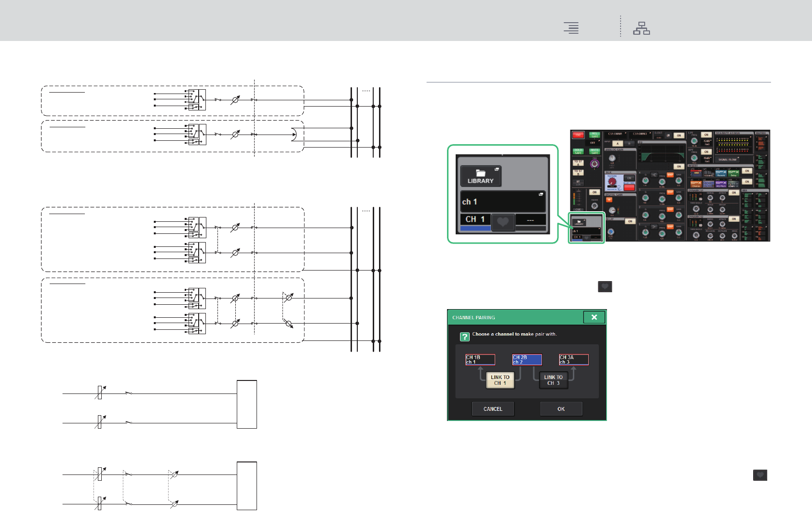Open small LIBRARY button in console screenshot
This screenshot has width=812, height=515.
[x=579, y=222]
